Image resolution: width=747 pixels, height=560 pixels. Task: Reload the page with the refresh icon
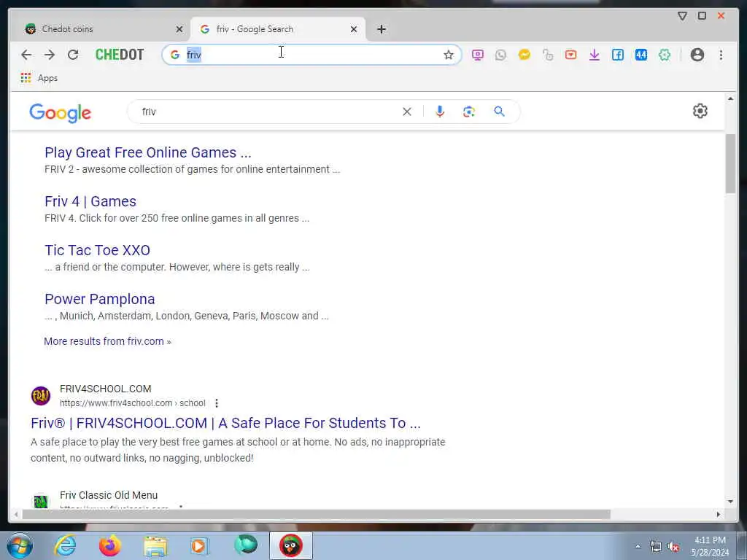[x=73, y=55]
